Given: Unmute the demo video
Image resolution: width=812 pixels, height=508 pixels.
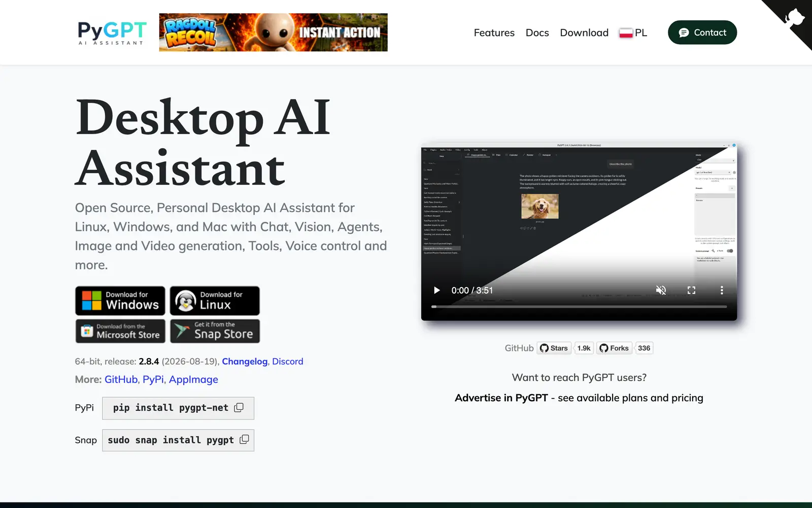Looking at the screenshot, I should pos(661,290).
